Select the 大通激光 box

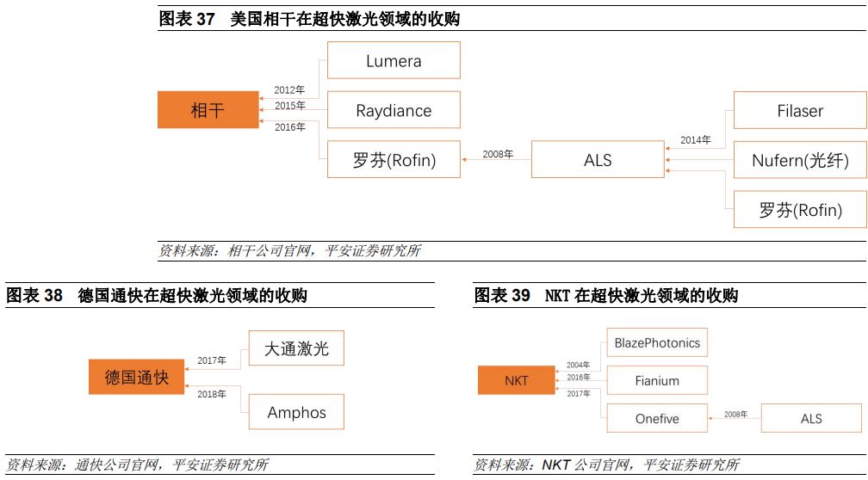pyautogui.click(x=295, y=348)
